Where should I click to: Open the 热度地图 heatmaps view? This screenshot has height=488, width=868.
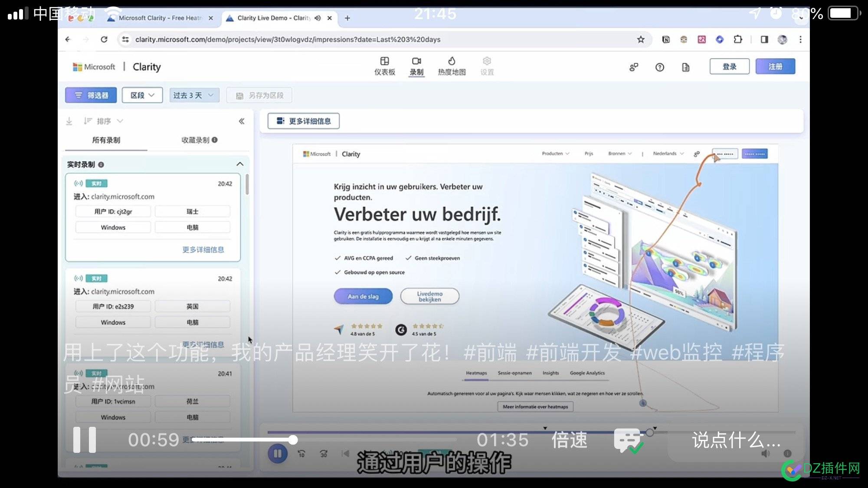pos(452,66)
